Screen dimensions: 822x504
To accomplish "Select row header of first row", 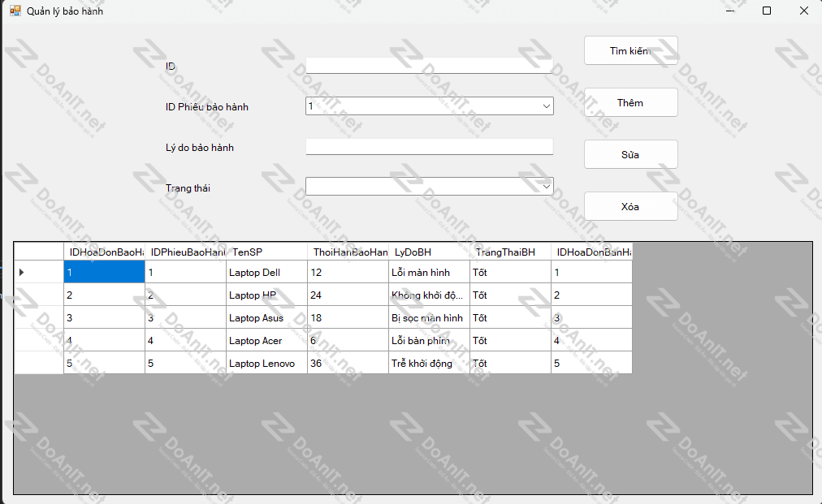I will click(38, 273).
